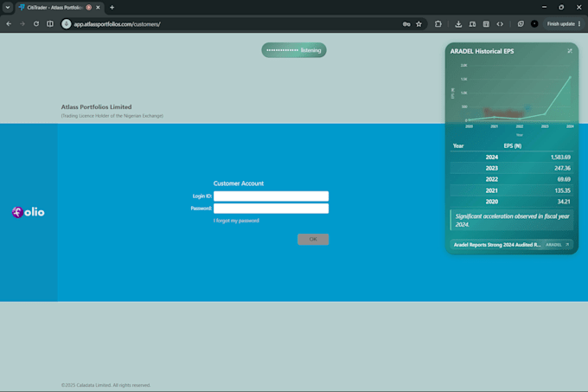This screenshot has width=588, height=392.
Task: Open the split view sidebar icon
Action: [50, 24]
